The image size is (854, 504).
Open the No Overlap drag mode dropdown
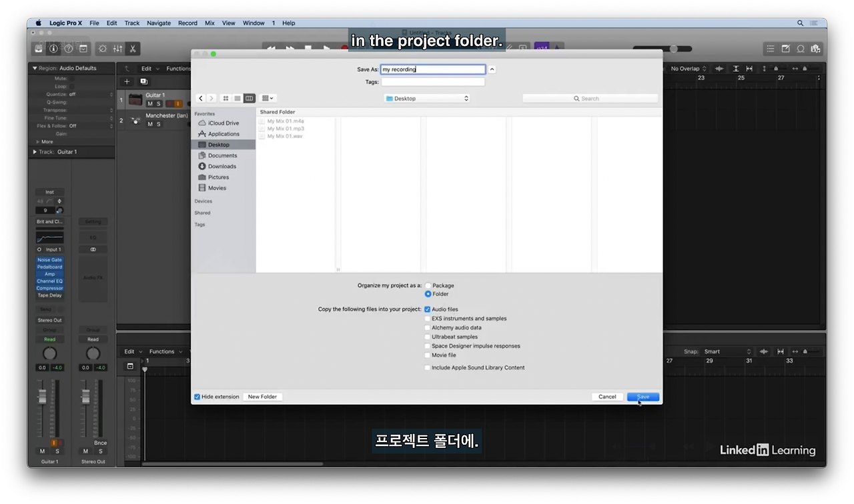[x=689, y=69]
